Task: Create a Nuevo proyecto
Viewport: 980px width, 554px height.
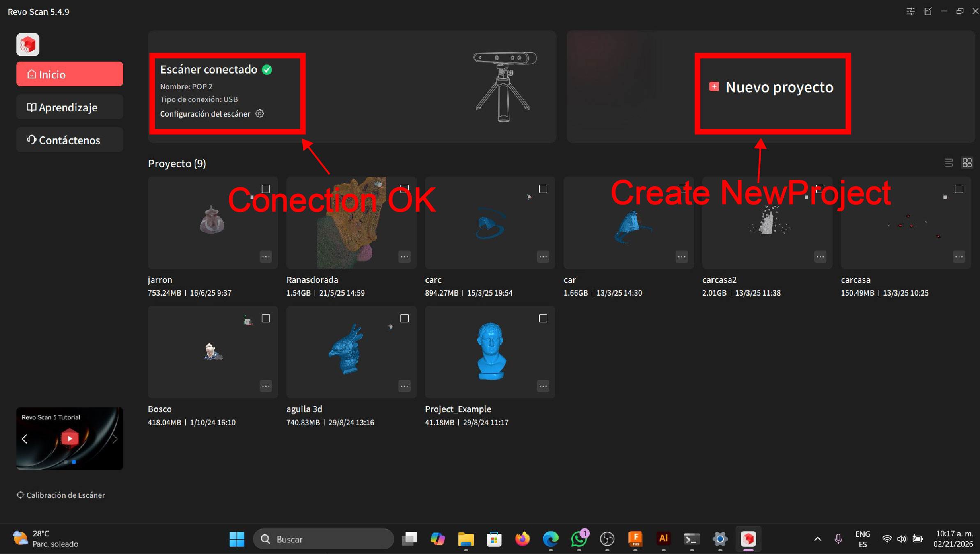Action: pyautogui.click(x=772, y=87)
